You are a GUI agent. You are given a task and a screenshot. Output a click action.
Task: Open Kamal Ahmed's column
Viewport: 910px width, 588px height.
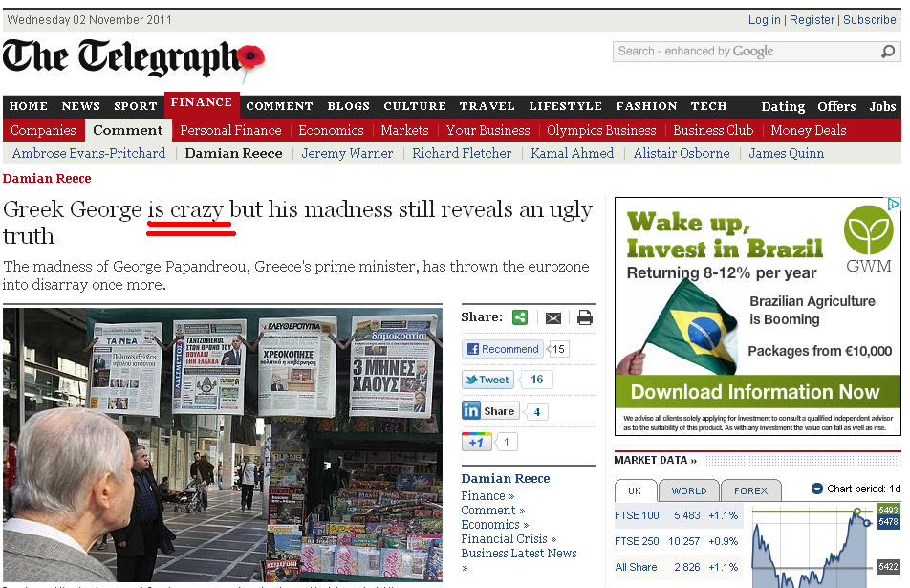573,153
